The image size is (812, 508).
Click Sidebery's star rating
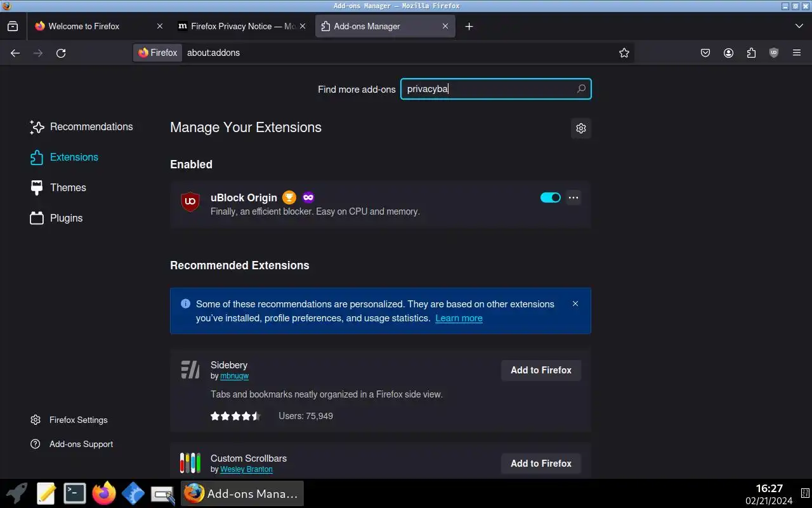click(235, 416)
